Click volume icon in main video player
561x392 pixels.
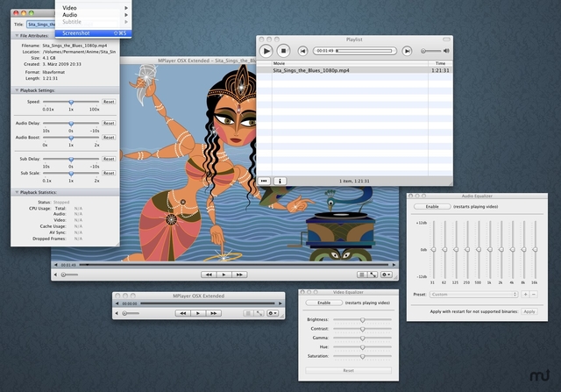pyautogui.click(x=55, y=274)
